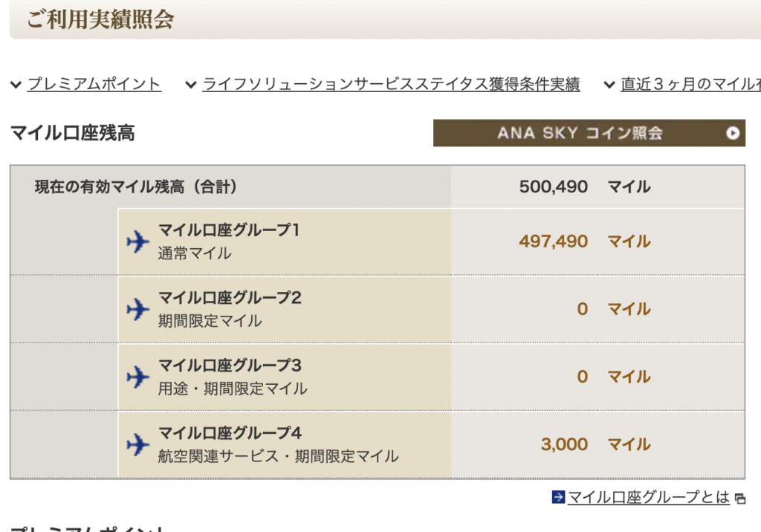Click blue arrow icon beside マイル口座グループとは

[558, 497]
